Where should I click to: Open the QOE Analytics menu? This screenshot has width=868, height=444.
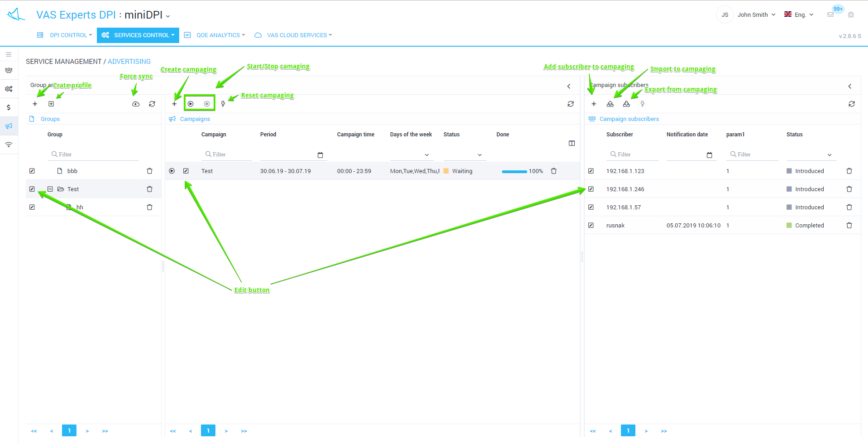coord(220,35)
